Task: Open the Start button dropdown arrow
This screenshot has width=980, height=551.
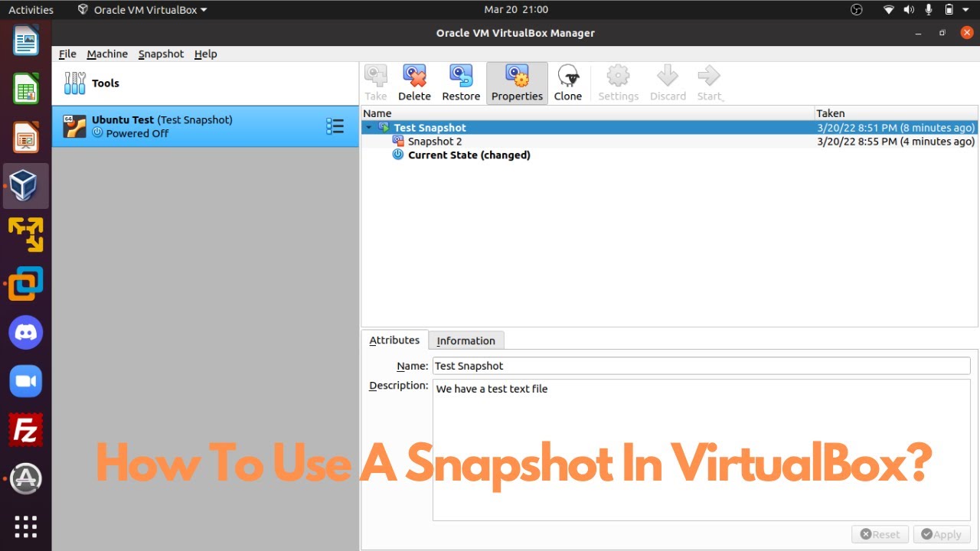Action: (x=722, y=99)
